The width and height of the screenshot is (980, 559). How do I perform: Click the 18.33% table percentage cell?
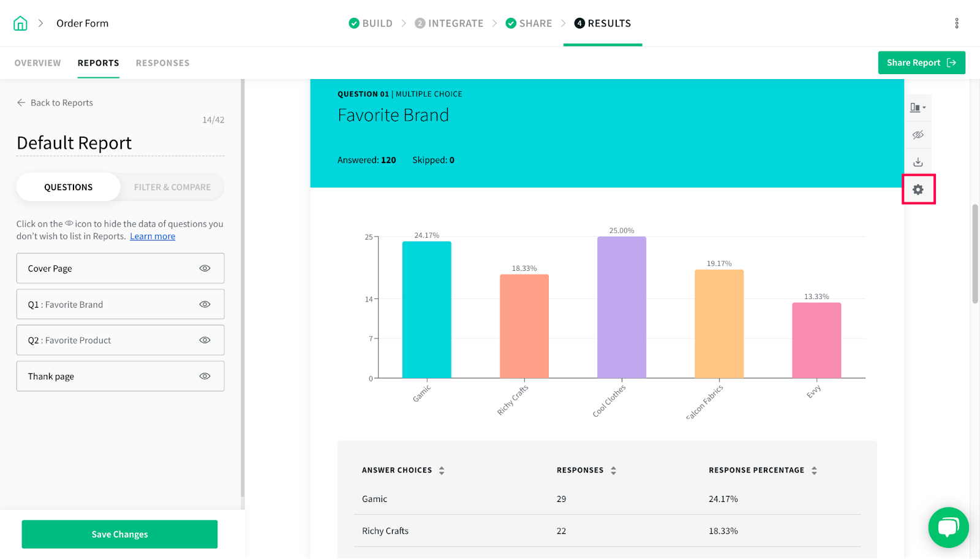723,531
